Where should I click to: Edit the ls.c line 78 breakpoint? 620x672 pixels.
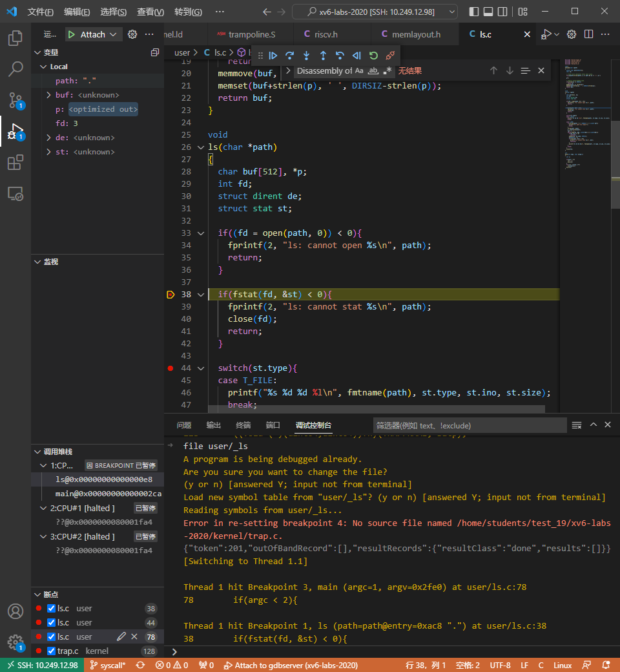[x=121, y=636]
